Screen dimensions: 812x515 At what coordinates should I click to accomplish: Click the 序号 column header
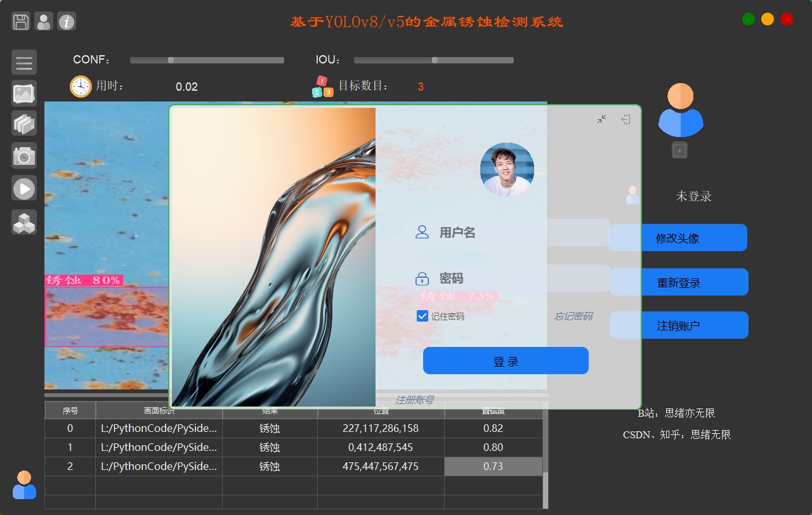70,410
